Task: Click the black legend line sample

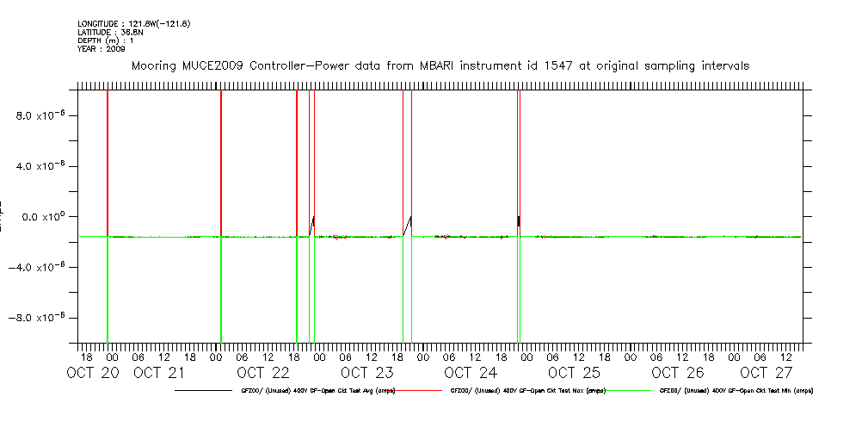Action: [x=204, y=391]
